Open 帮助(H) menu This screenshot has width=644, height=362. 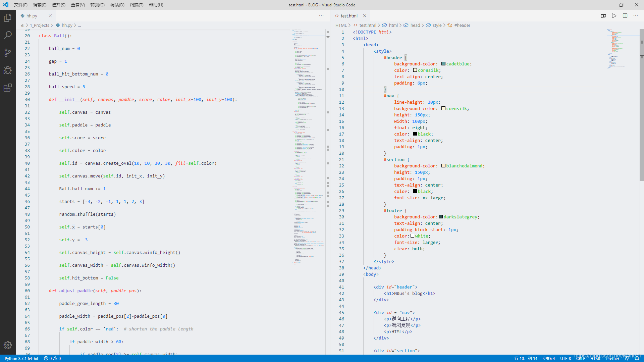pyautogui.click(x=156, y=5)
